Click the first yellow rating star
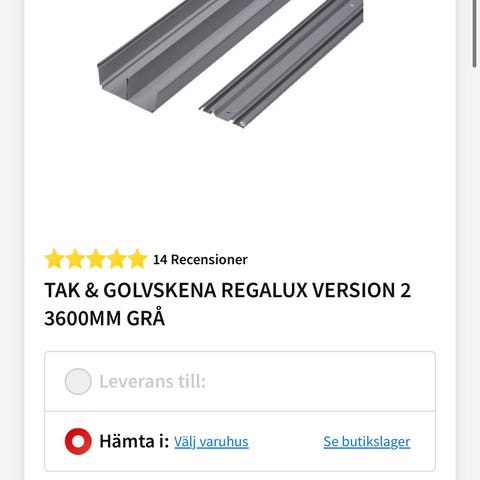 coord(54,259)
